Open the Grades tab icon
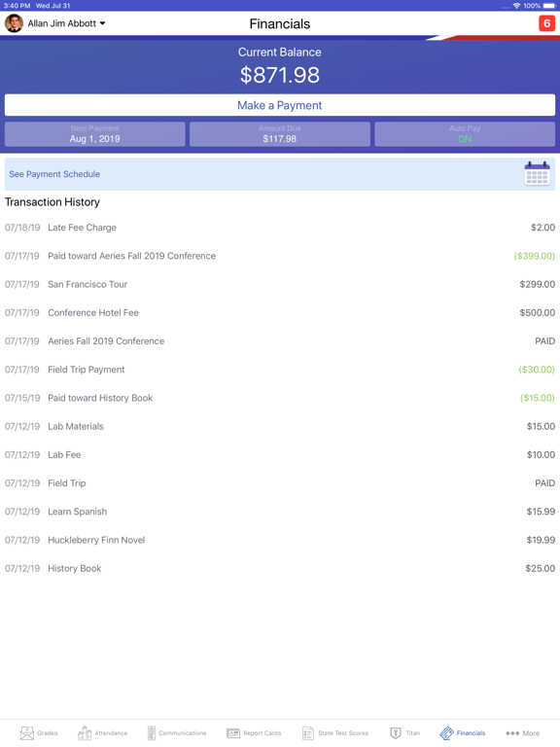Image resolution: width=560 pixels, height=747 pixels. (x=27, y=732)
